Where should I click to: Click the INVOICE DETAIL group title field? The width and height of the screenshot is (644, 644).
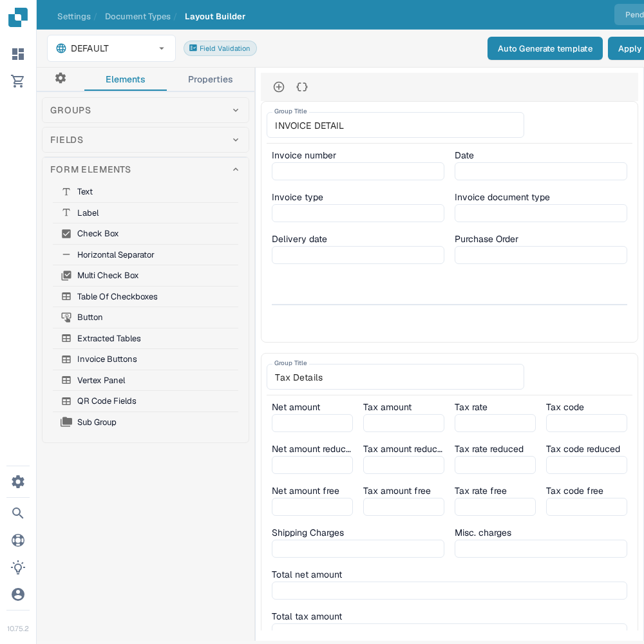pyautogui.click(x=395, y=126)
